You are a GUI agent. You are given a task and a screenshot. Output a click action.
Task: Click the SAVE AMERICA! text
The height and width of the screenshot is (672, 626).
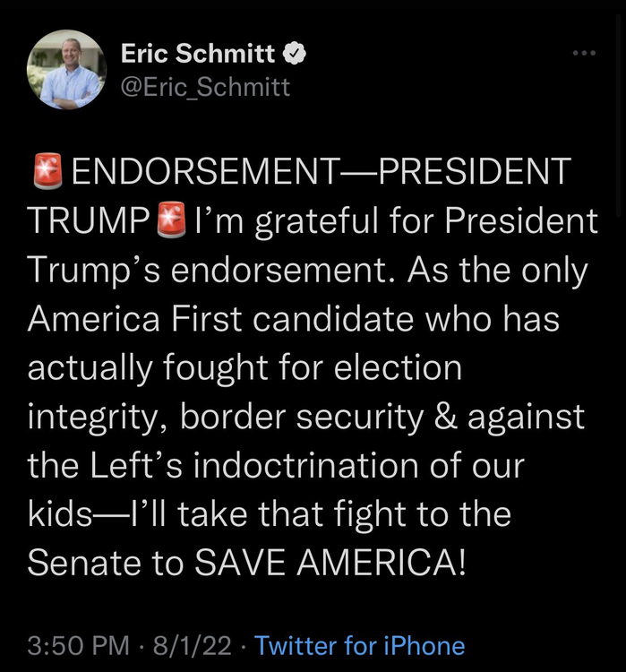click(x=330, y=562)
